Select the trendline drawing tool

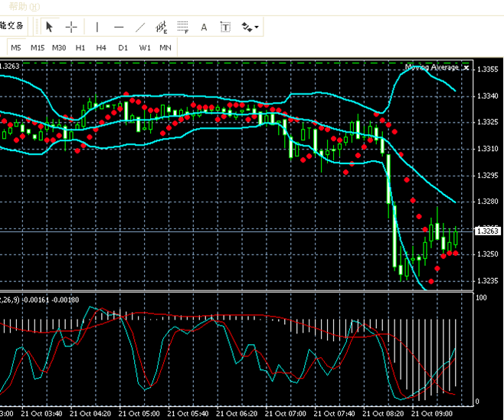click(x=140, y=27)
